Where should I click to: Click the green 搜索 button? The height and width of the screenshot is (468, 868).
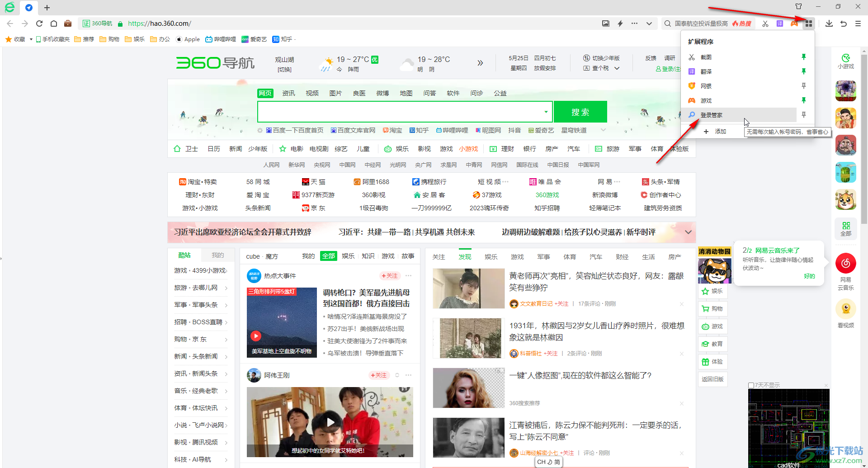[580, 112]
